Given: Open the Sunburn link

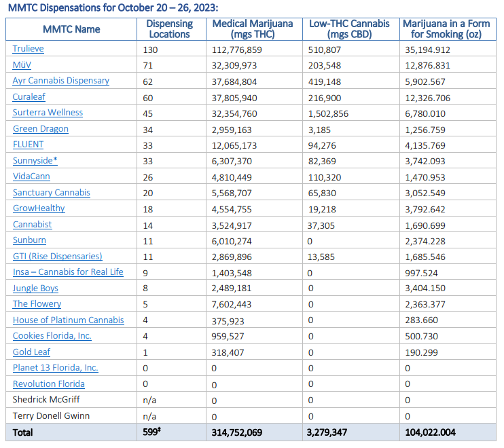Looking at the screenshot, I should 29,240.
